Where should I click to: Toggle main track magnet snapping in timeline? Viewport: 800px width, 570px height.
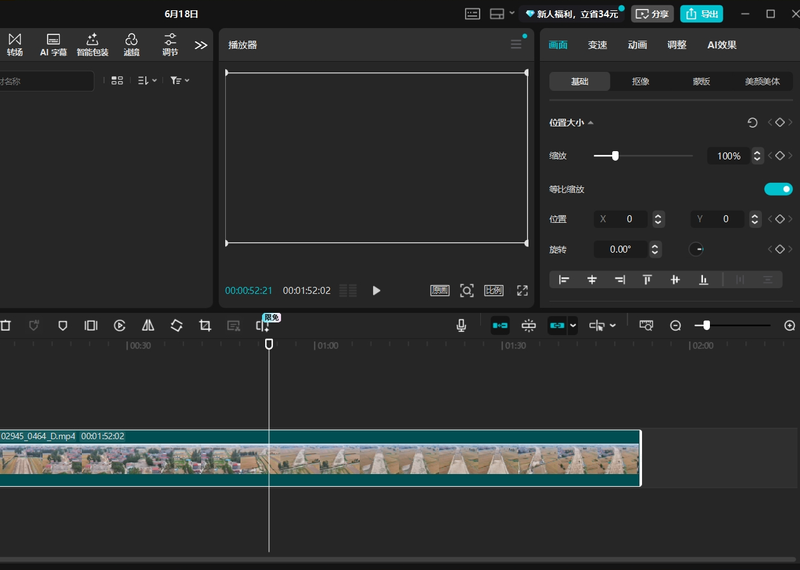click(x=500, y=325)
